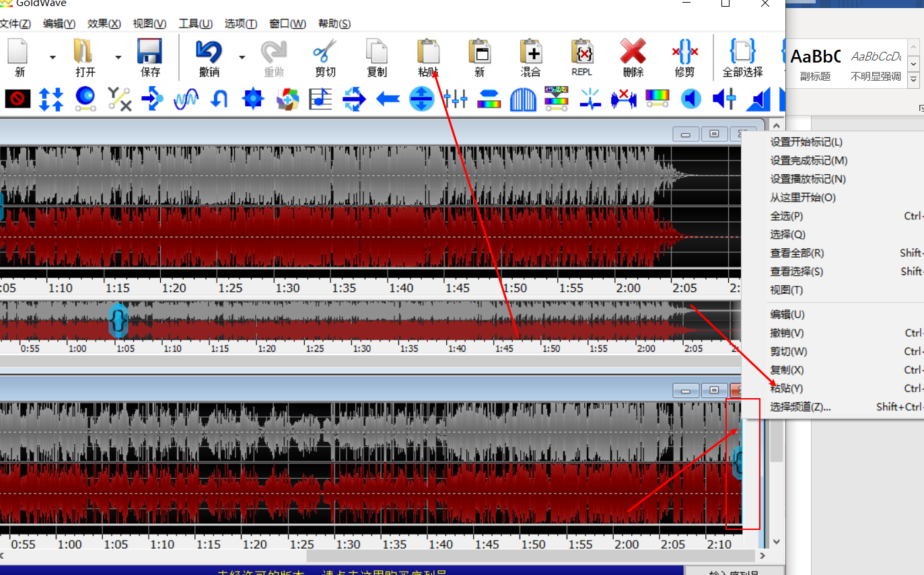Click the main window's vertical scrollbar down arrow
This screenshot has height=575, width=924.
(776, 541)
